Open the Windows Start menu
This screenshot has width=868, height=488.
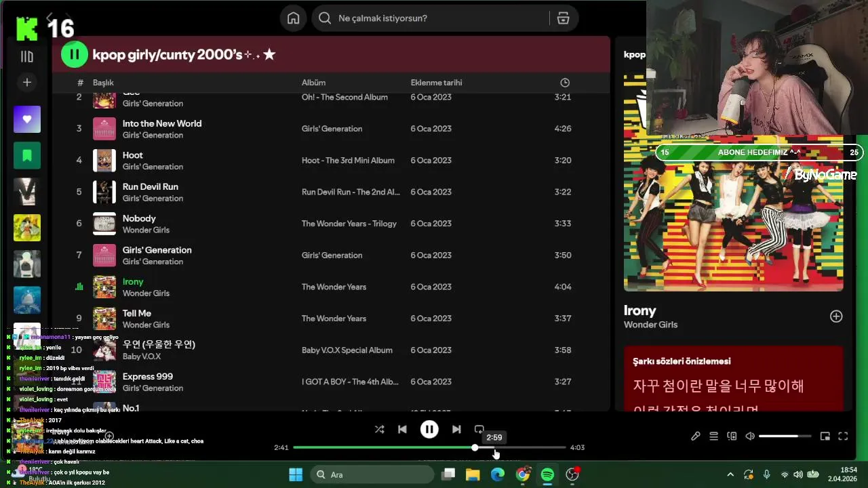pos(296,474)
